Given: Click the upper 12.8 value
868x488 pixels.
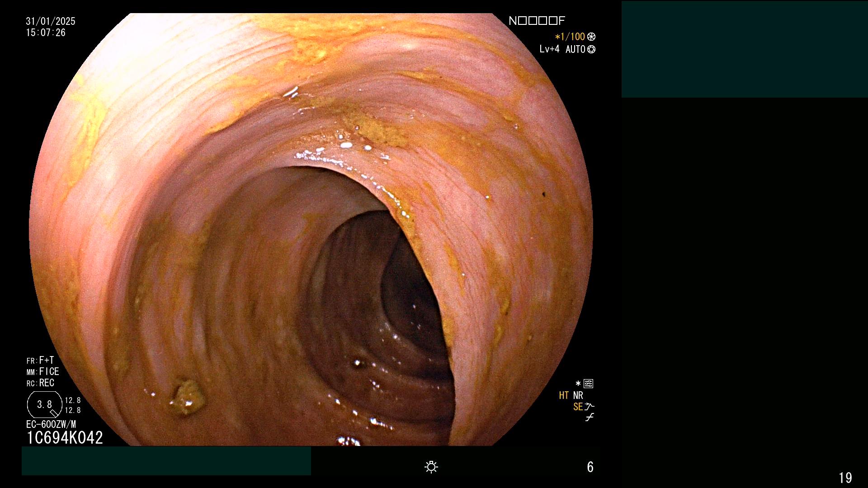Looking at the screenshot, I should pos(73,400).
